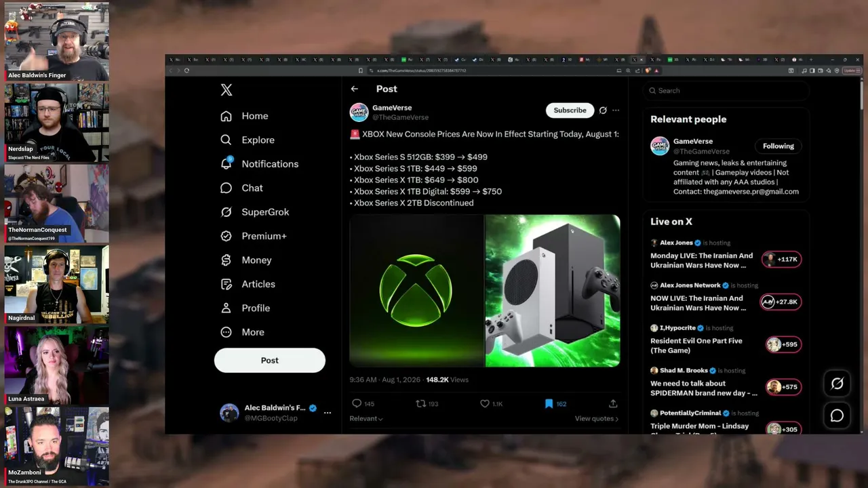Click the Articles page icon
This screenshot has height=488, width=868.
(x=226, y=284)
